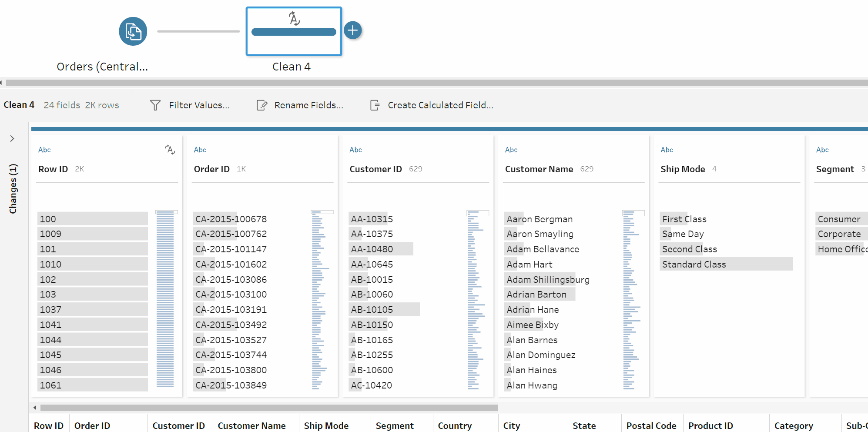Click the Orders input step icon

point(133,31)
